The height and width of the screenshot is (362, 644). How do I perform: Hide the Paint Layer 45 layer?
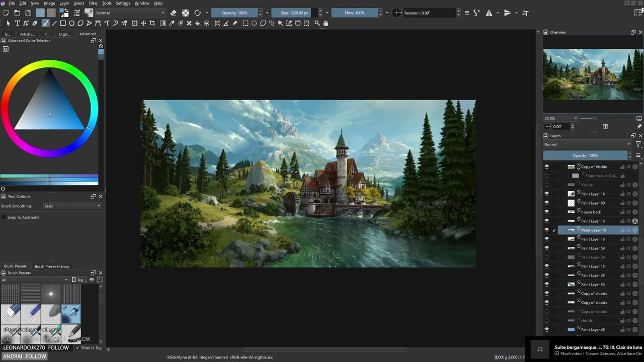[x=547, y=329]
